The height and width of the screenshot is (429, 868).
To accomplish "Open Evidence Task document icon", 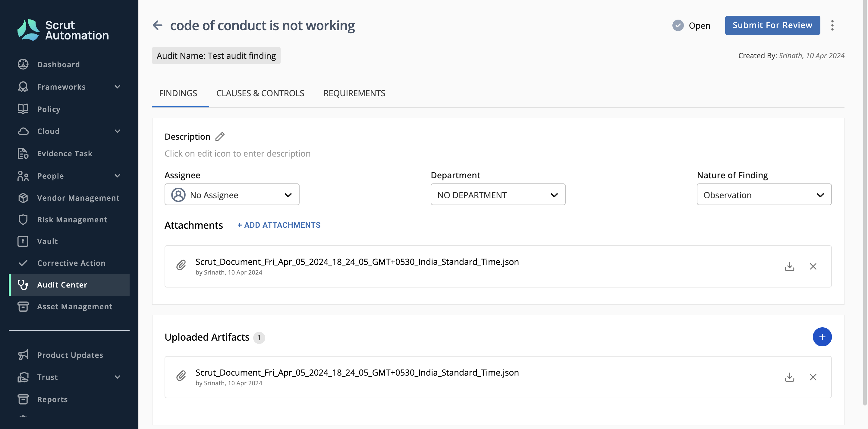I will coord(23,154).
